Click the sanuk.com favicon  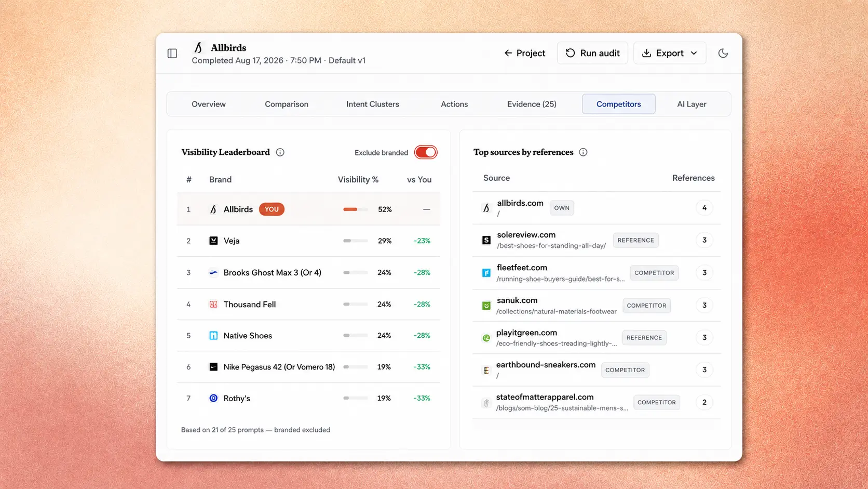click(486, 306)
